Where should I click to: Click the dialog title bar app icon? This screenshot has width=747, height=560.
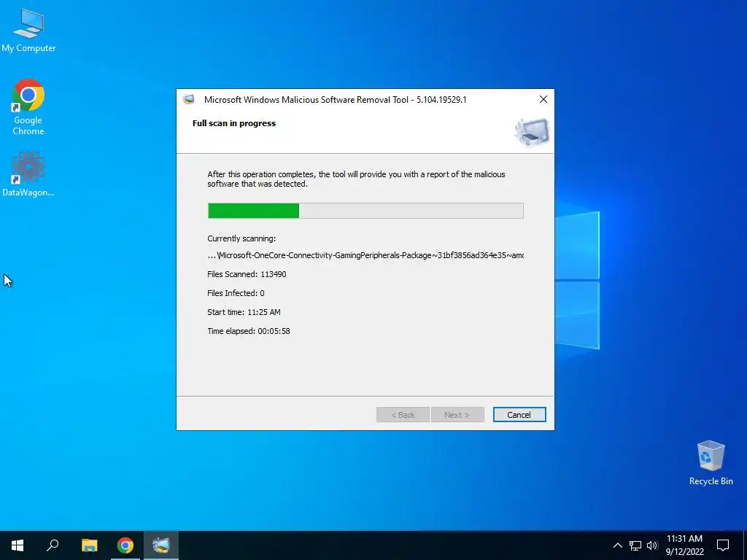pyautogui.click(x=189, y=99)
